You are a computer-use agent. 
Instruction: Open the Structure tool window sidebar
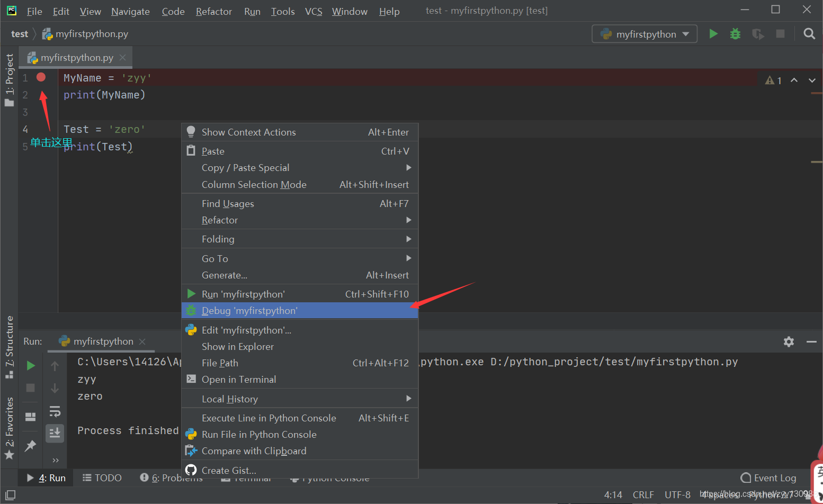9,347
